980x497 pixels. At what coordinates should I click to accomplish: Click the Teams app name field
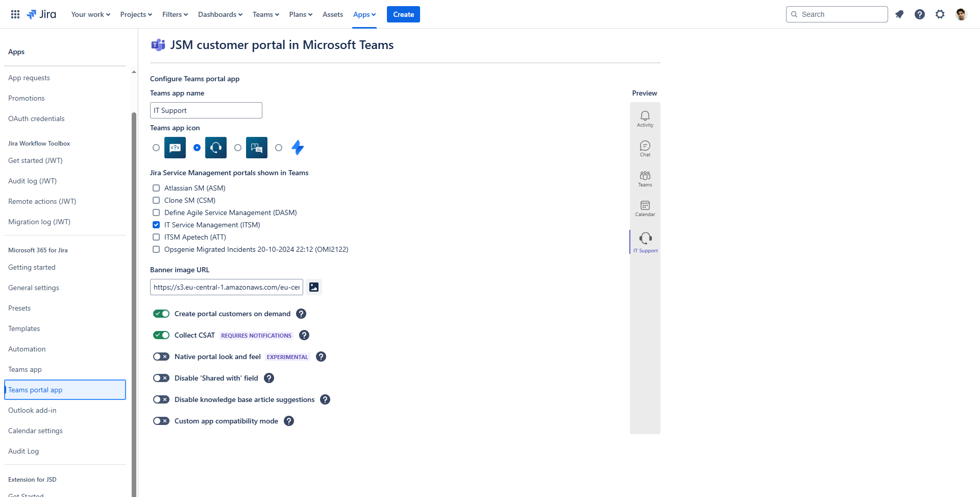206,110
